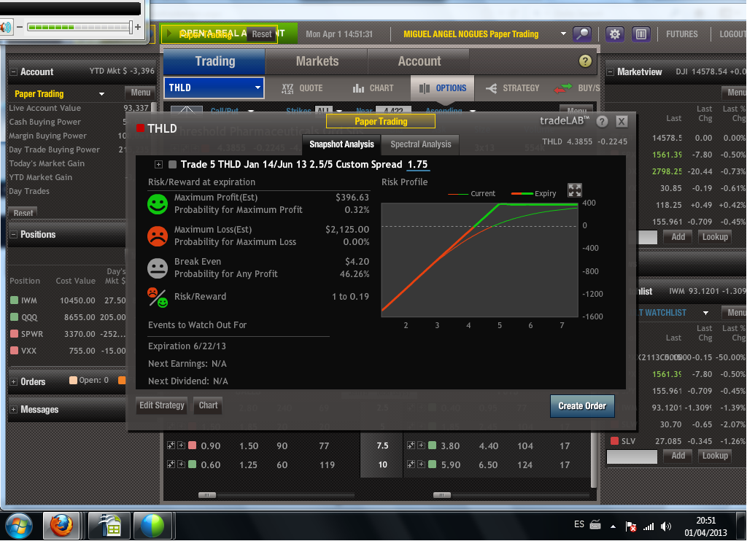Open the spreadsheet app on taskbar

pos(109,526)
